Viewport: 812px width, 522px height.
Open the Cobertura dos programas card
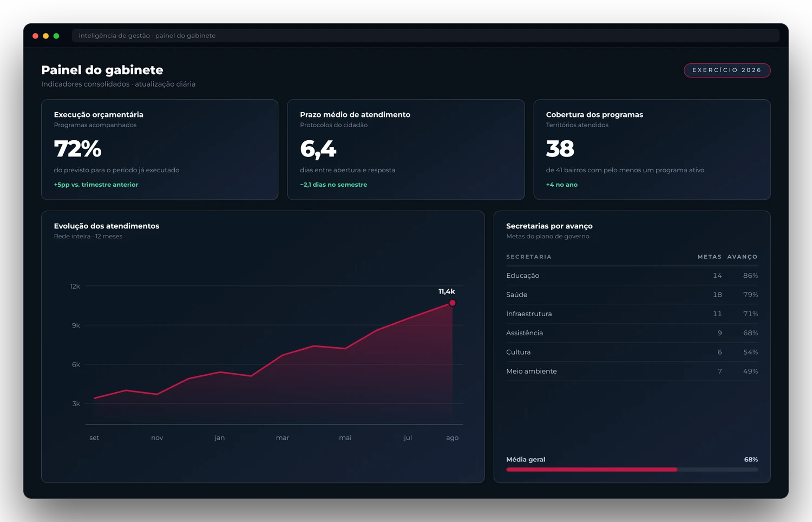[x=652, y=149]
